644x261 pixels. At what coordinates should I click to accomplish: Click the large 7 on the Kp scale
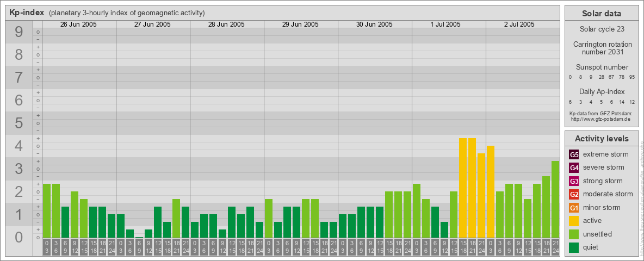18,78
